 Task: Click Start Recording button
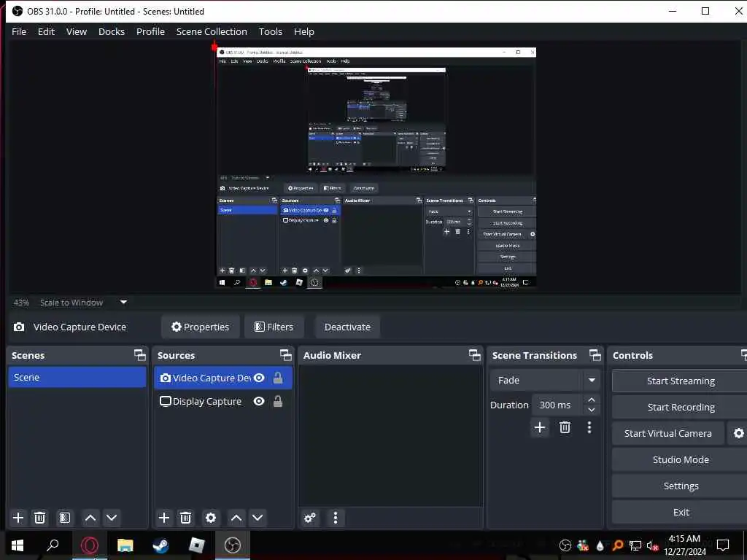(681, 407)
